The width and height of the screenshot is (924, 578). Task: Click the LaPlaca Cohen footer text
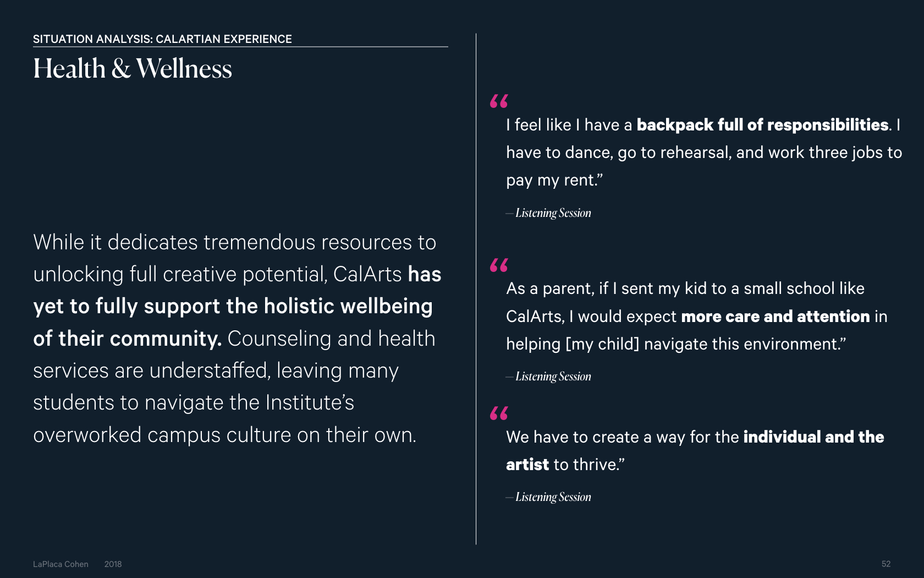tap(61, 564)
